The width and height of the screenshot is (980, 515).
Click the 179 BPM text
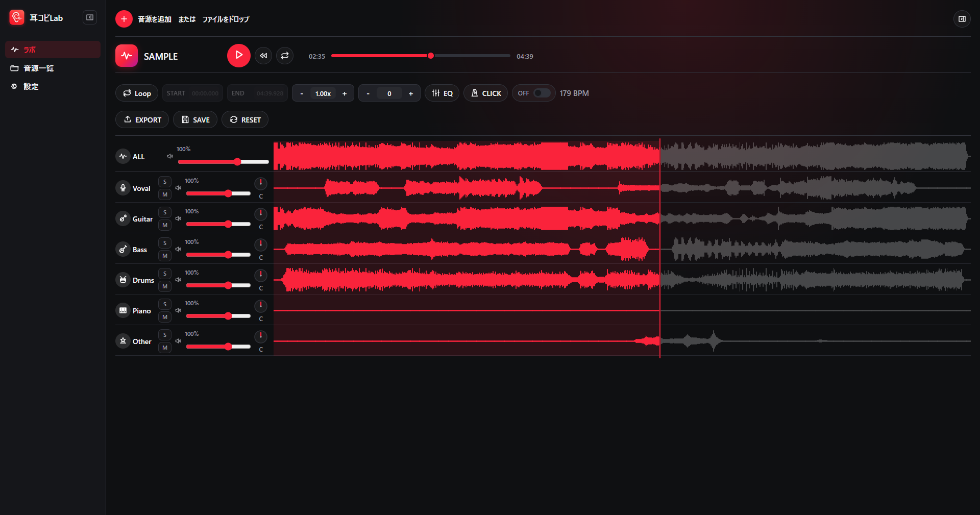tap(574, 93)
